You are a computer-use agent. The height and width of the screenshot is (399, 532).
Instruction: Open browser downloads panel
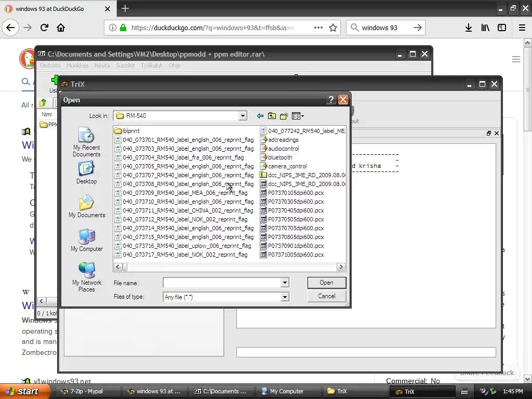(469, 28)
